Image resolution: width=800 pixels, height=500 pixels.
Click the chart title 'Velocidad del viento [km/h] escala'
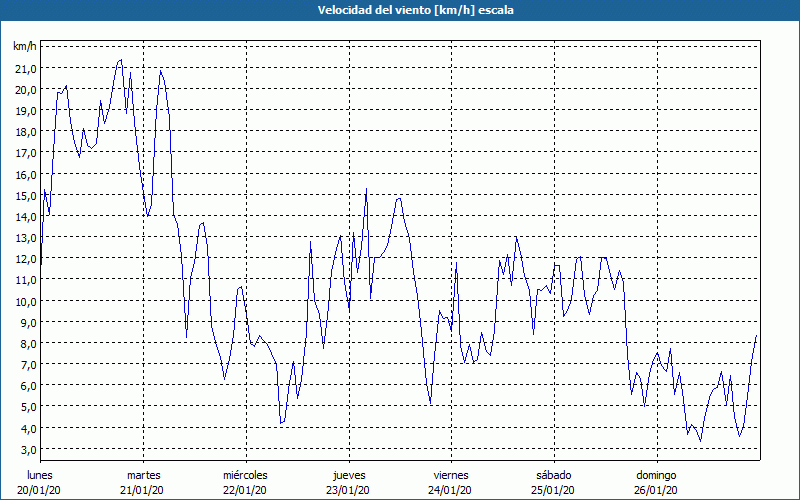click(x=415, y=10)
